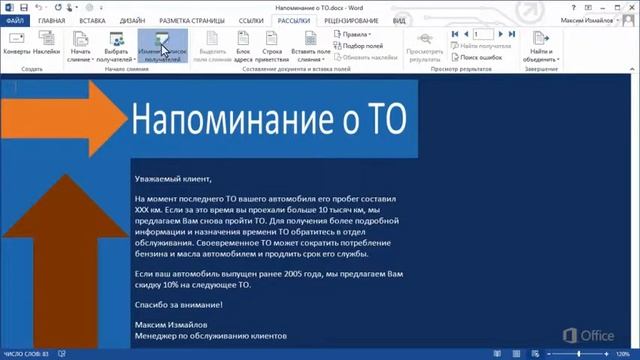Click the text Спасибо за внимание!
This screenshot has height=360, width=640.
179,304
